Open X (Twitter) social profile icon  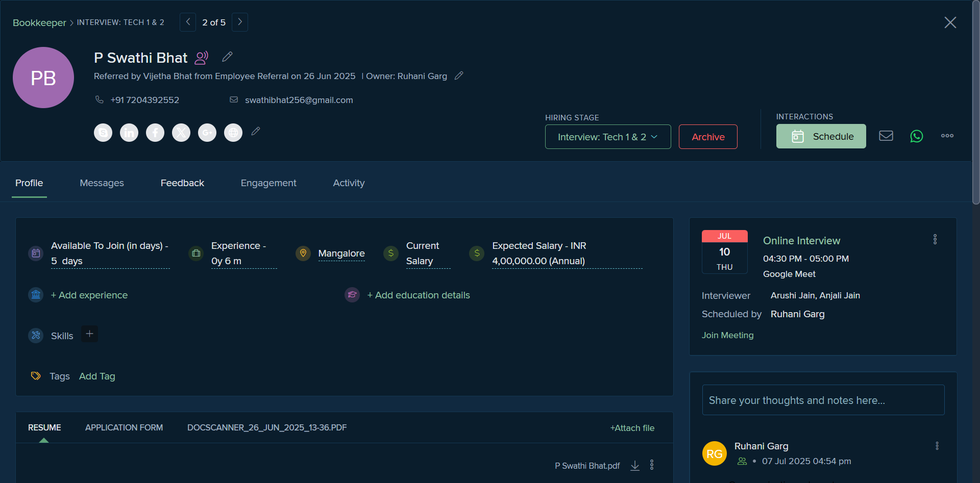181,133
